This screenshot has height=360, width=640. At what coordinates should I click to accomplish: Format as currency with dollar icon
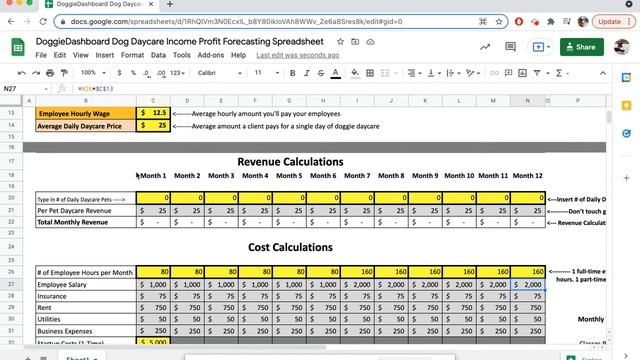coord(119,73)
